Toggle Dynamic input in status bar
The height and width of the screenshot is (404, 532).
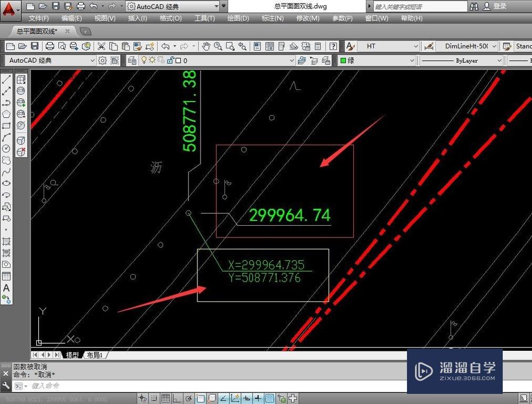246,398
